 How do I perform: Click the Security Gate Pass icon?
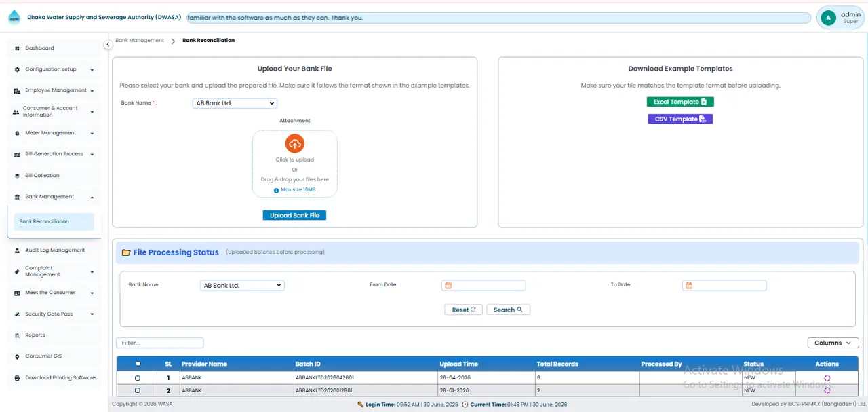pyautogui.click(x=17, y=314)
